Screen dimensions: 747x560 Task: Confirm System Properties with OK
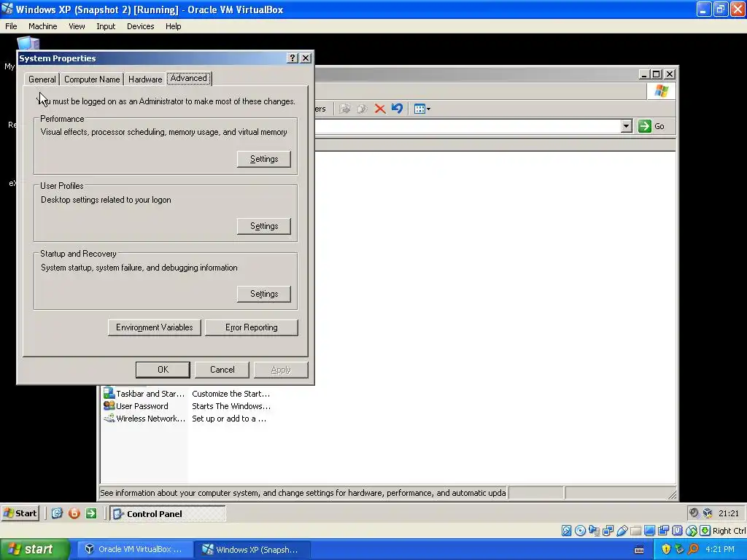tap(163, 370)
